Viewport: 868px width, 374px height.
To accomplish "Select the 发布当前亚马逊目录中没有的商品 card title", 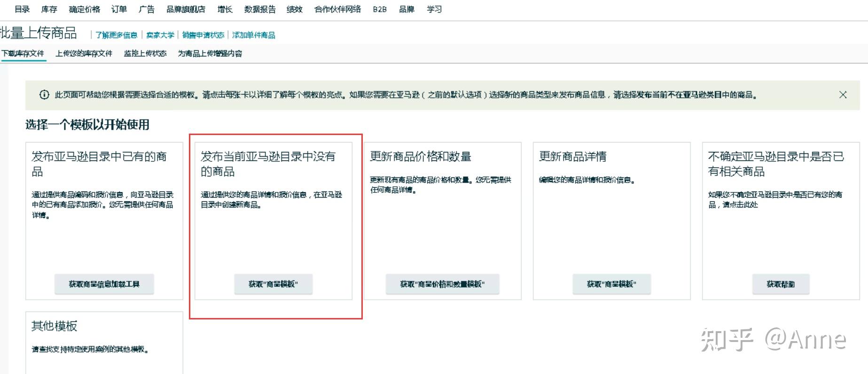I will (x=268, y=164).
